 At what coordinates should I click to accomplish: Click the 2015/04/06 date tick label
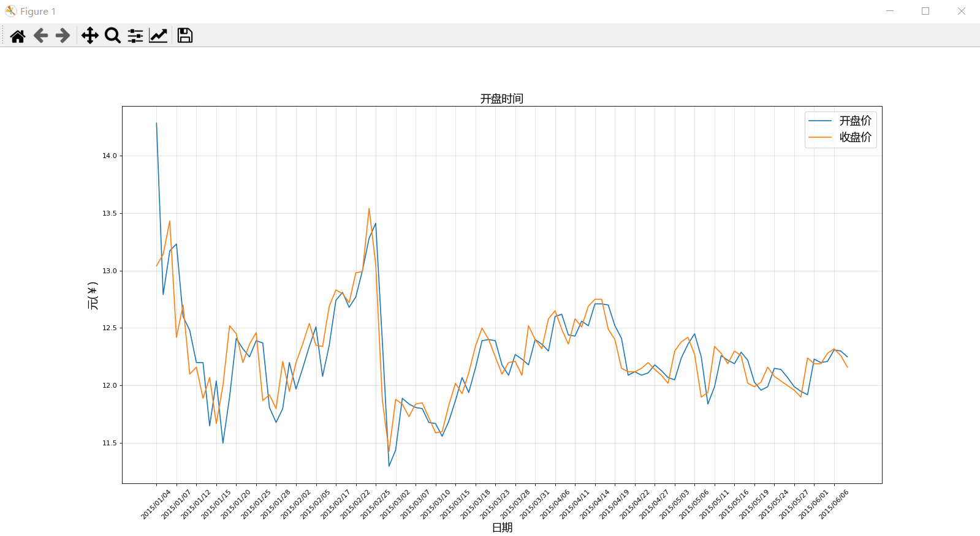[x=555, y=505]
